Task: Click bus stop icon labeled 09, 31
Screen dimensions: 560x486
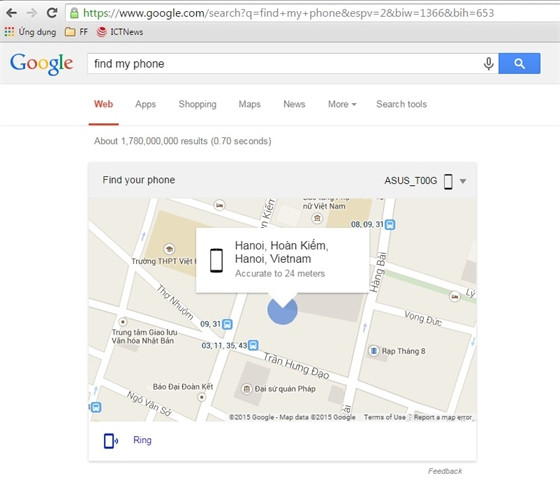Action: coord(227,324)
